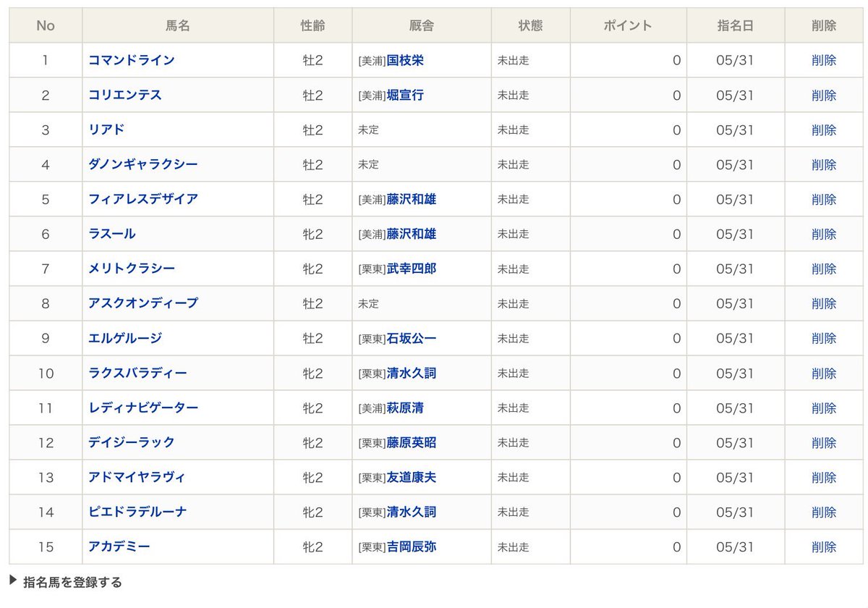The image size is (868, 608).
Task: Open 清水久詞 link in ラクスバラディー row
Action: pos(412,373)
